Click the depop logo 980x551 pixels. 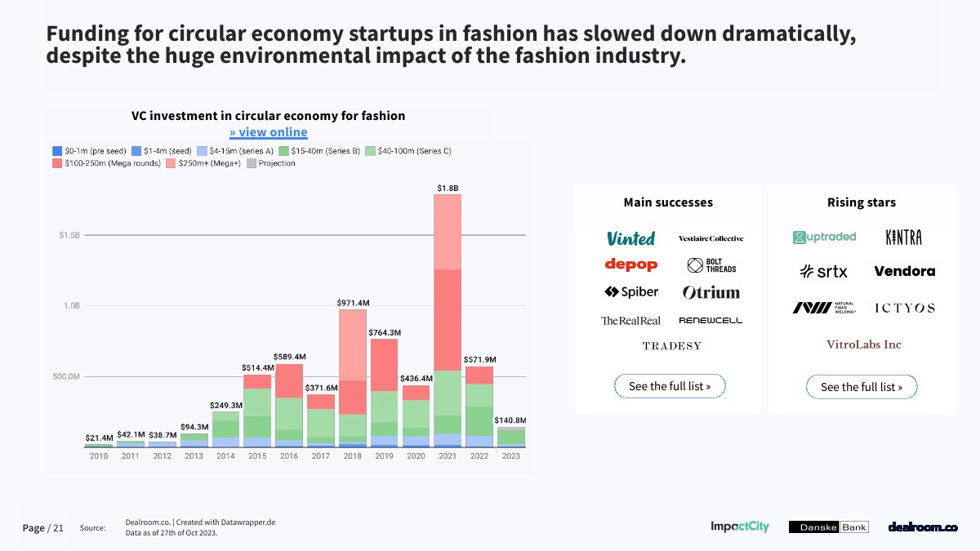(630, 264)
